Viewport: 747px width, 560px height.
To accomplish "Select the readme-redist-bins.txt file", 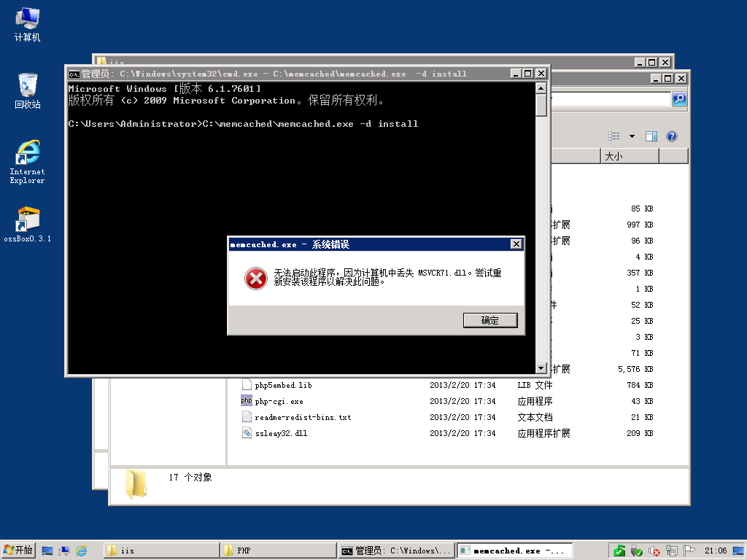I will 303,418.
